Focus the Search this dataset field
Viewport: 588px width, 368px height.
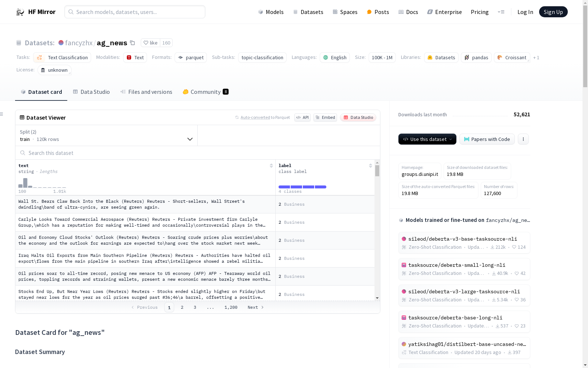click(x=198, y=153)
